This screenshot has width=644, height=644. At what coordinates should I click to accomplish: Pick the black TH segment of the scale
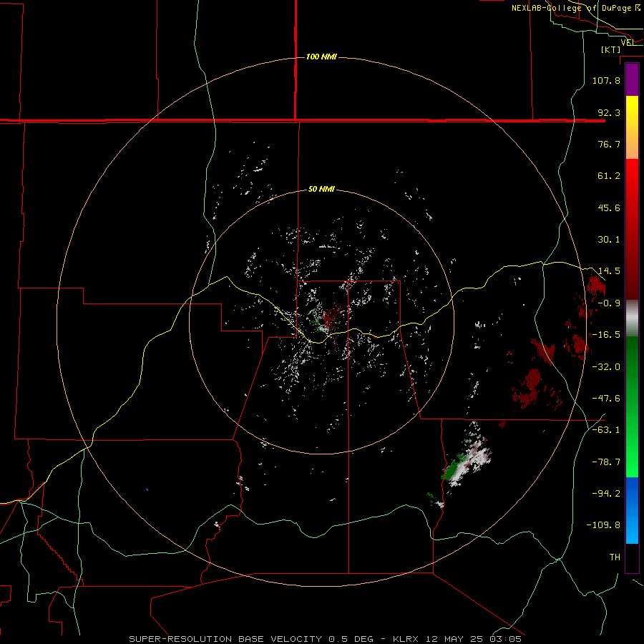[632, 557]
